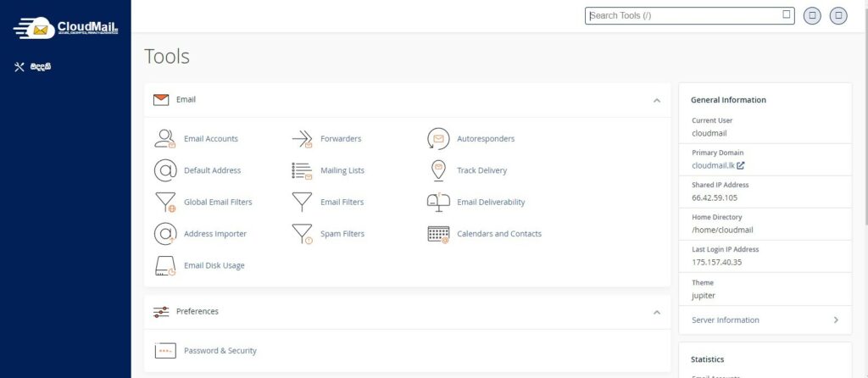Open the Address Importer link
Screen dimensions: 868x378
click(215, 234)
